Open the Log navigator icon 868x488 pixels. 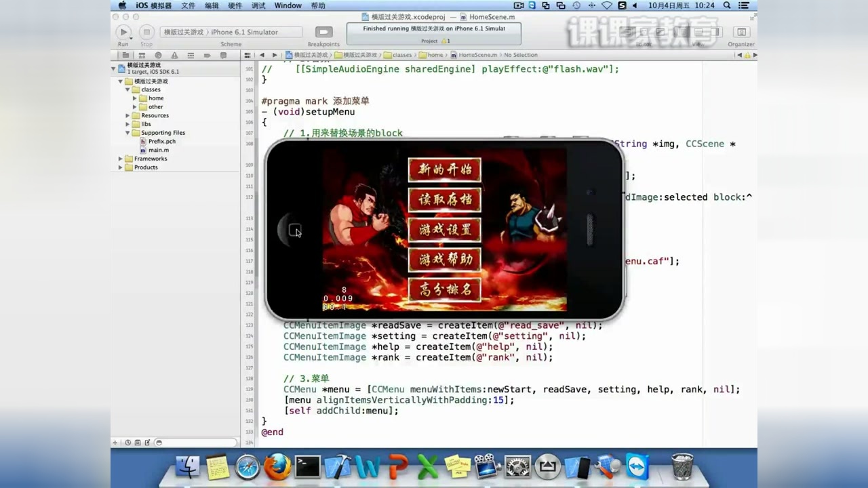pyautogui.click(x=223, y=55)
